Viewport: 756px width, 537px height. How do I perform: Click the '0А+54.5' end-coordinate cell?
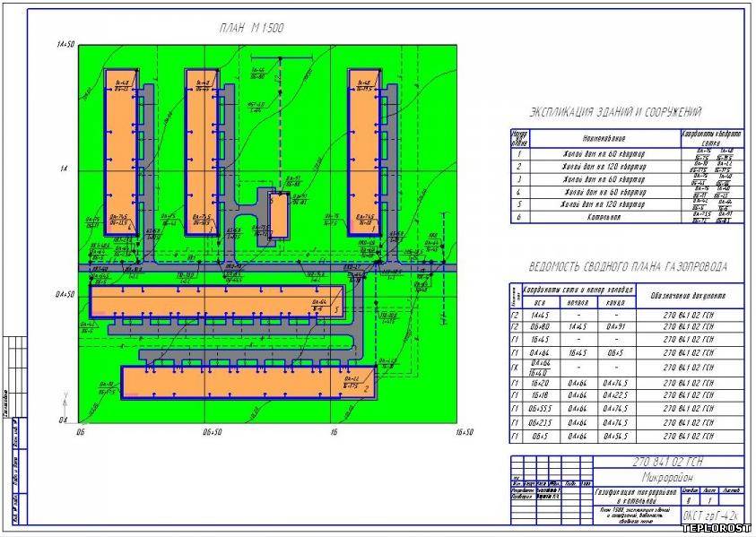pos(616,437)
